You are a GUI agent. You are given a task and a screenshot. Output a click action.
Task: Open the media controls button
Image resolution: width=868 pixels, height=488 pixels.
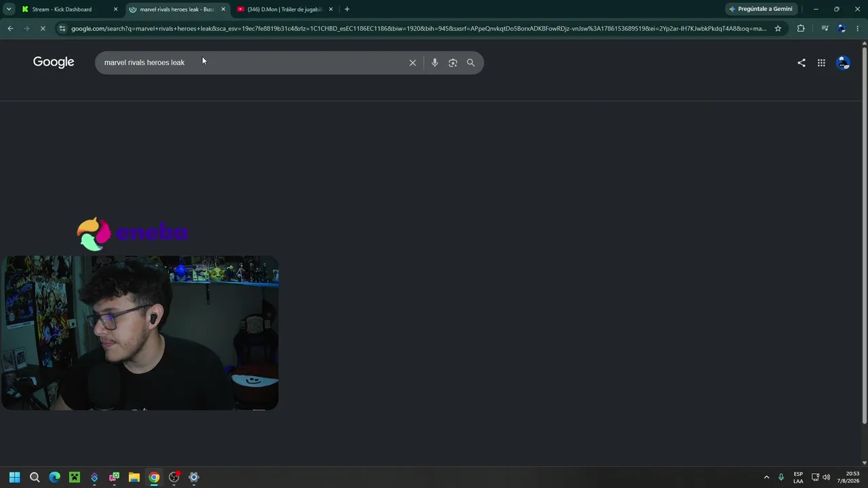point(825,28)
